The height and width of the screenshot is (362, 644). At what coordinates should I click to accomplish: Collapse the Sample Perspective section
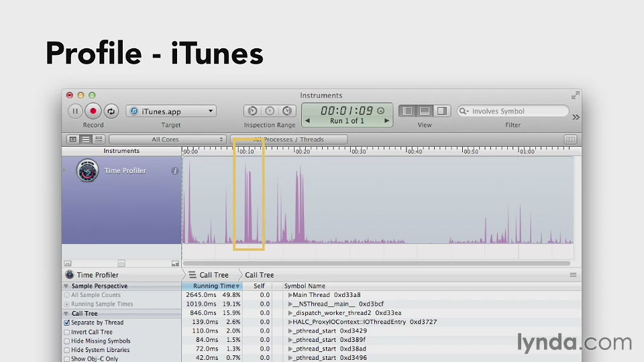pyautogui.click(x=66, y=286)
